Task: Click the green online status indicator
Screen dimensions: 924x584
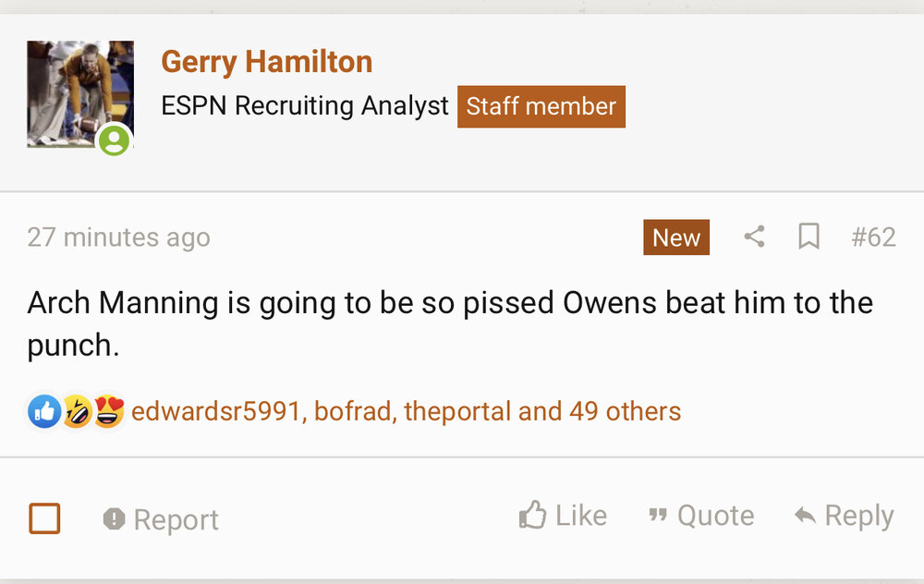Action: (115, 140)
